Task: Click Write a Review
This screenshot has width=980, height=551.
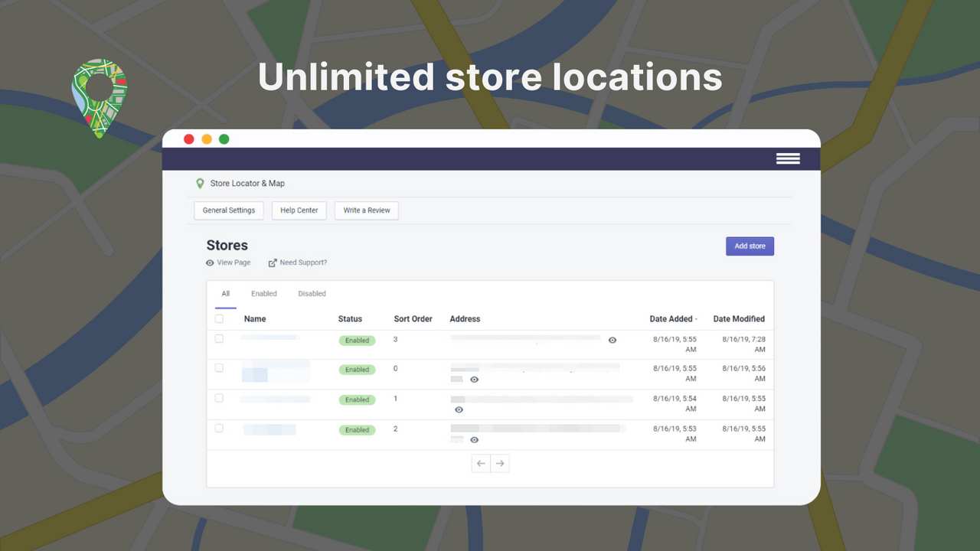Action: pos(366,210)
